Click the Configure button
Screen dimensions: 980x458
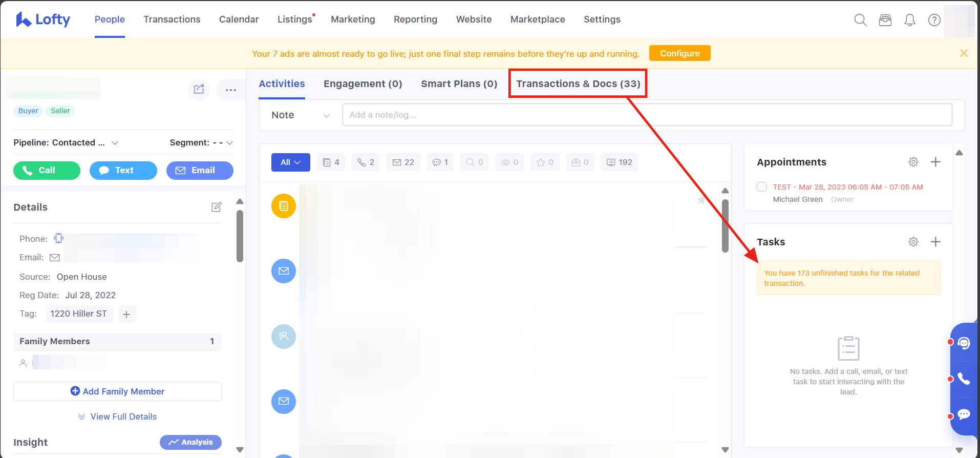pos(679,53)
